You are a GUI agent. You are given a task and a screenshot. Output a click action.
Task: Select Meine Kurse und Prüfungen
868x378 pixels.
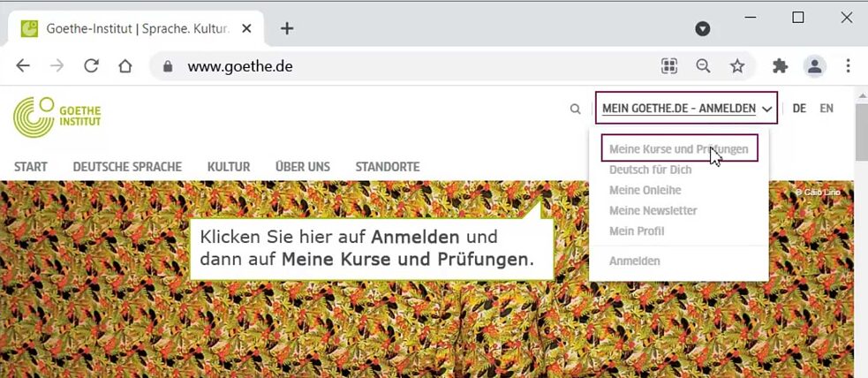click(x=678, y=149)
